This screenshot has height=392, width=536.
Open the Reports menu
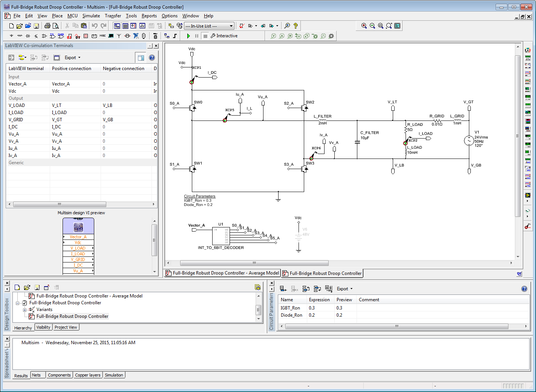click(x=149, y=16)
